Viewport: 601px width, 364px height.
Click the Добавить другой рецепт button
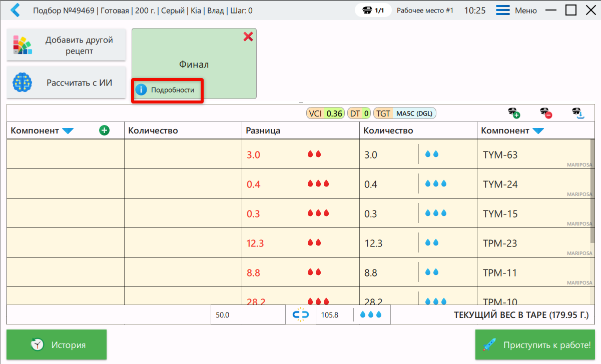[66, 45]
